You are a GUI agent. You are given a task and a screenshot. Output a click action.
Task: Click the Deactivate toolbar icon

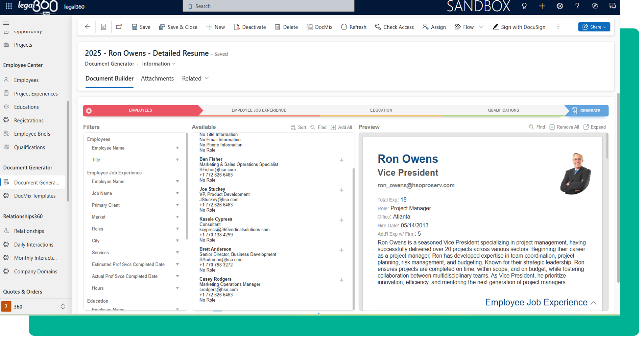tap(237, 27)
